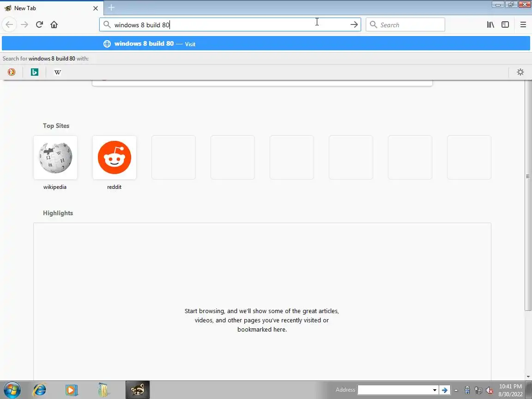Open new tab with plus button
The image size is (532, 399).
(111, 7)
